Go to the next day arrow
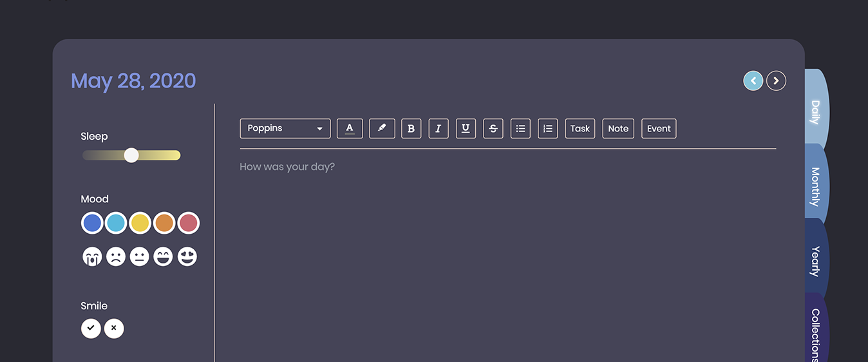The width and height of the screenshot is (868, 362). pyautogui.click(x=777, y=81)
